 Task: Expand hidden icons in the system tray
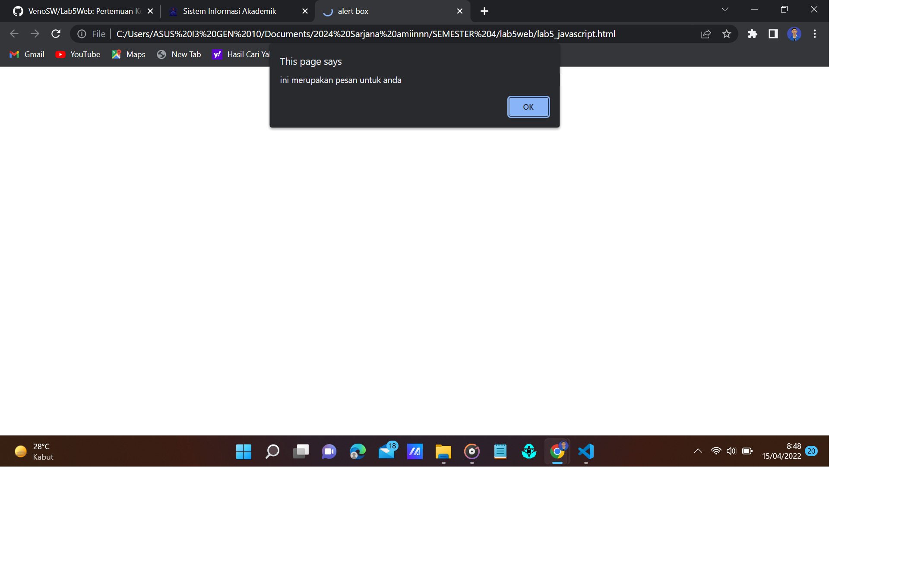pyautogui.click(x=698, y=451)
